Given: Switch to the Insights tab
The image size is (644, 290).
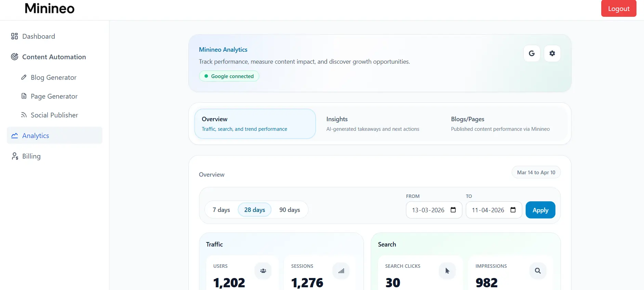Looking at the screenshot, I should click(372, 124).
